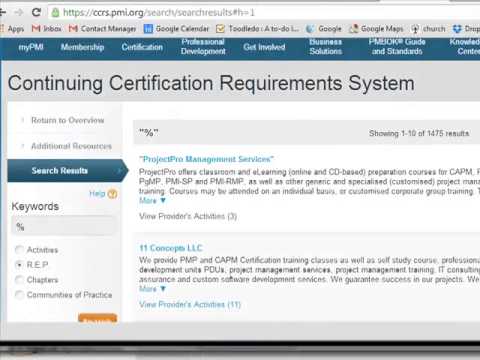
Task: Open the Google bookmark
Action: coord(324,29)
